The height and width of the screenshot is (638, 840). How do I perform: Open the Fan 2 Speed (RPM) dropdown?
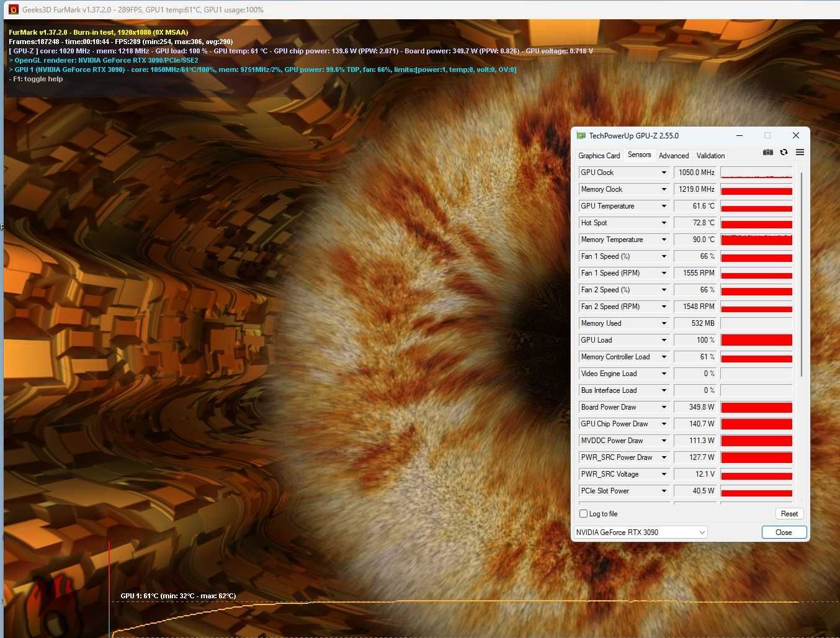[664, 307]
